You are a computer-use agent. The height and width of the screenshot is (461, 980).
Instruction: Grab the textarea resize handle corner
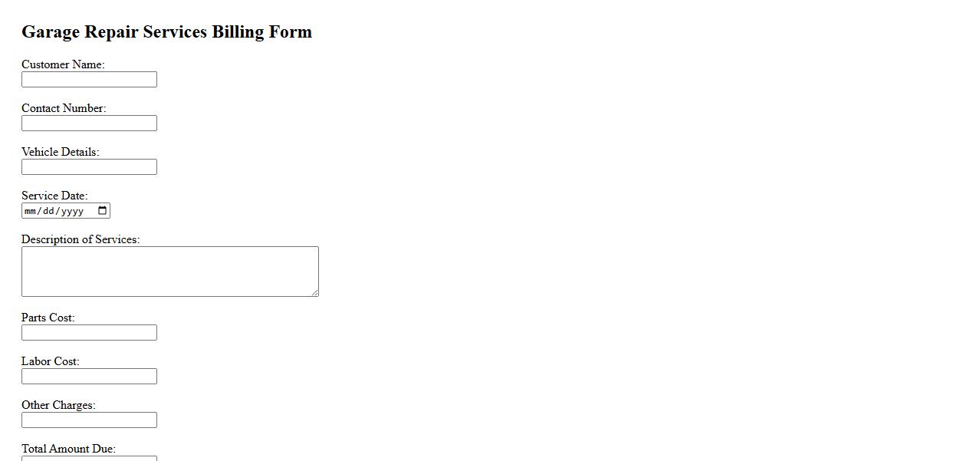(x=314, y=292)
